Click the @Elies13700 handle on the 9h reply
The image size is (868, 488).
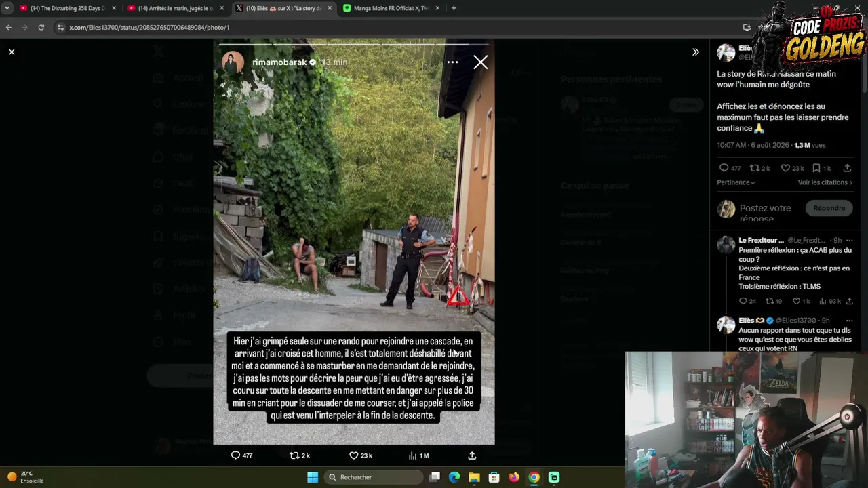click(796, 320)
